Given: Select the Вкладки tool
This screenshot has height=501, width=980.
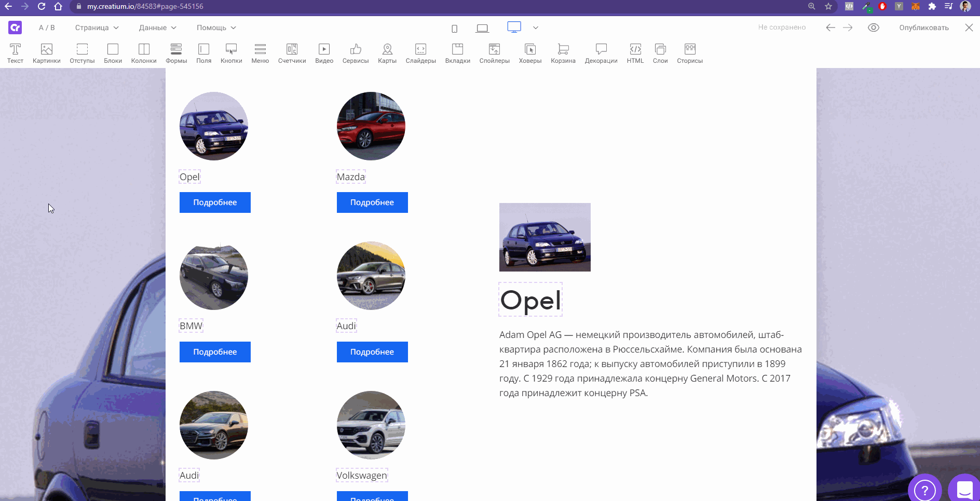Looking at the screenshot, I should click(458, 53).
